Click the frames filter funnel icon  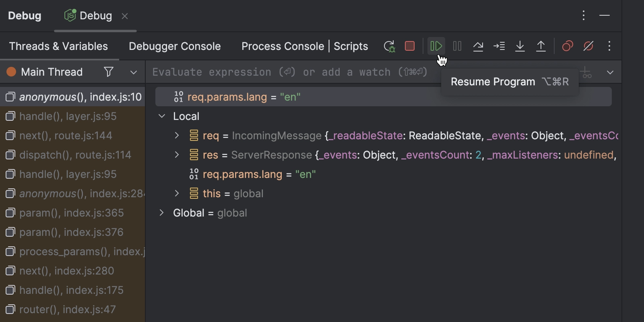[x=109, y=72]
